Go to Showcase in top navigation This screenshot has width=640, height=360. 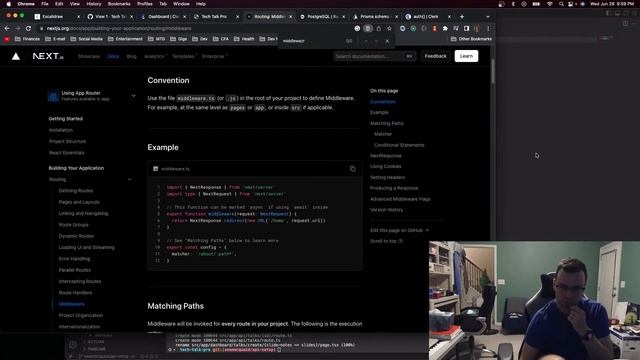point(89,56)
